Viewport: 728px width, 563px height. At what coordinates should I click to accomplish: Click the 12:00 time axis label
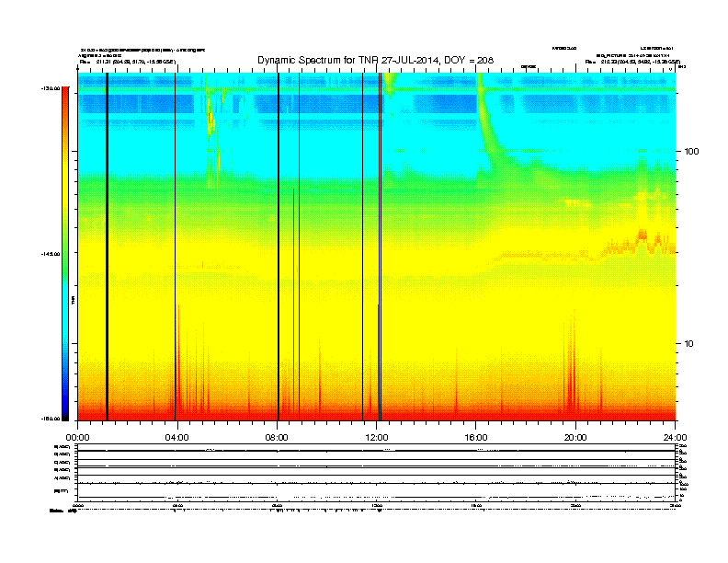point(377,438)
